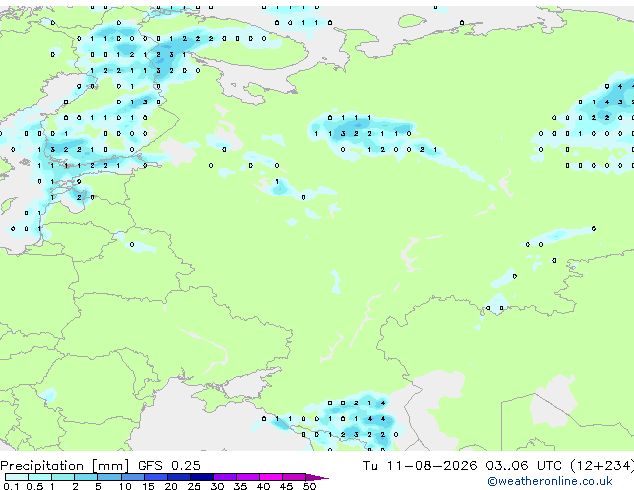Screen dimensions: 634x490
Task: Click the '50' legend scale label
Action: 309,486
